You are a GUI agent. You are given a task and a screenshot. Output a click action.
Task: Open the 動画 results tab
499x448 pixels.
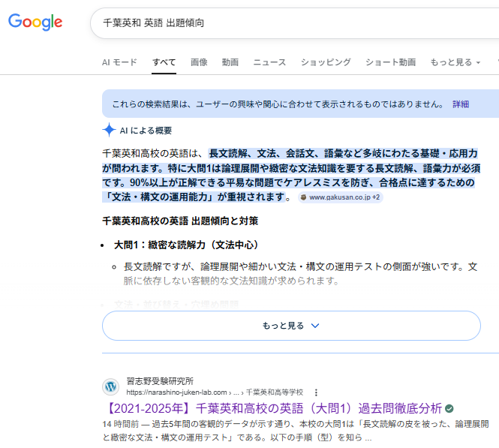tap(230, 62)
